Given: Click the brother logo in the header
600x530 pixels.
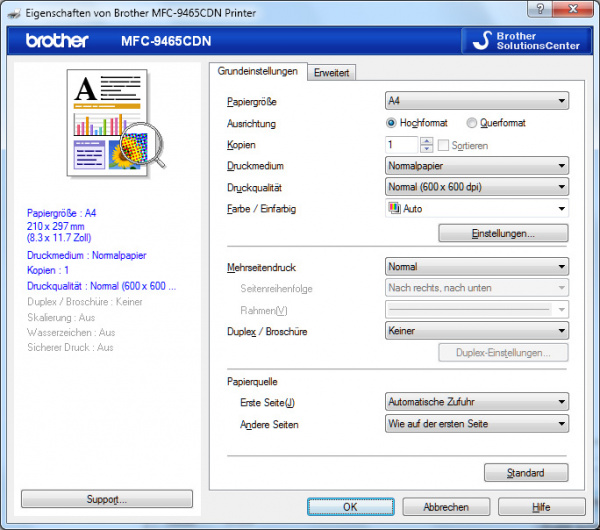Looking at the screenshot, I should [x=57, y=41].
